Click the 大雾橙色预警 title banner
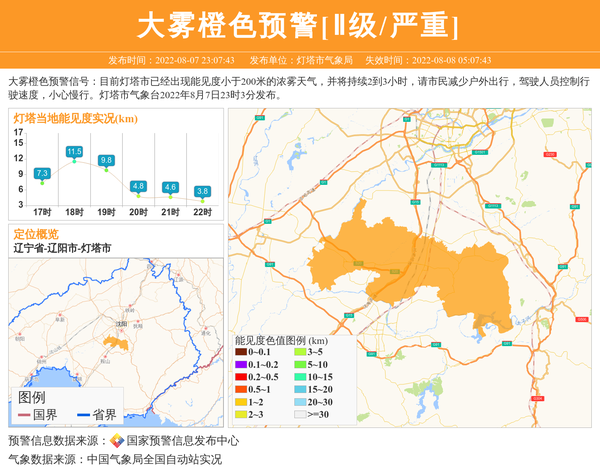Image resolution: width=600 pixels, height=471 pixels. point(299,25)
